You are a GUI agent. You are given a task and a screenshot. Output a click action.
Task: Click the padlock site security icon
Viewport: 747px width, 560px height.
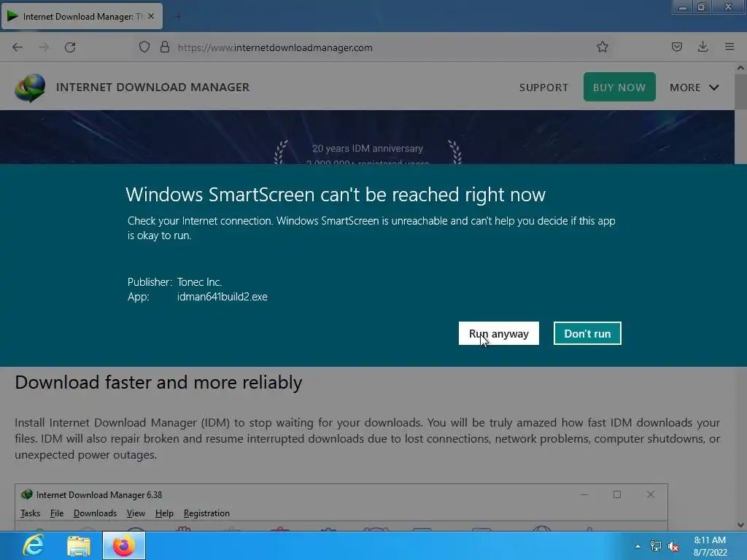coord(165,47)
